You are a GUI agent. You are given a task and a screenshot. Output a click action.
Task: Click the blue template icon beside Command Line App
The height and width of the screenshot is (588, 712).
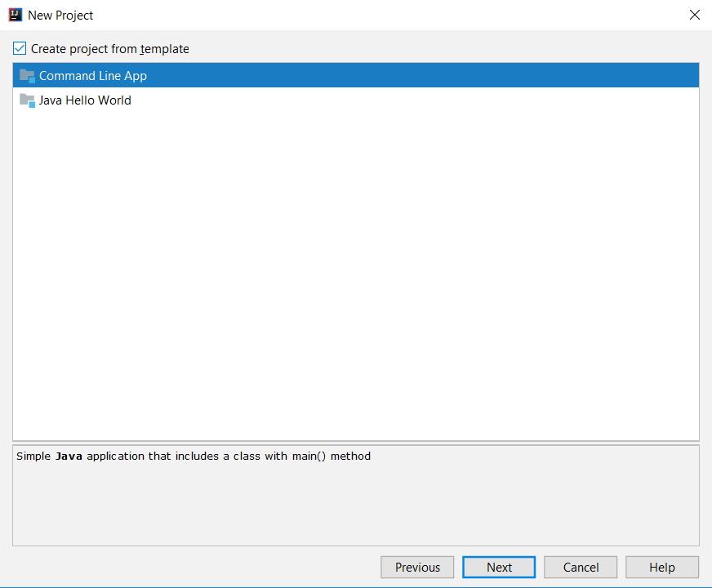[26, 75]
